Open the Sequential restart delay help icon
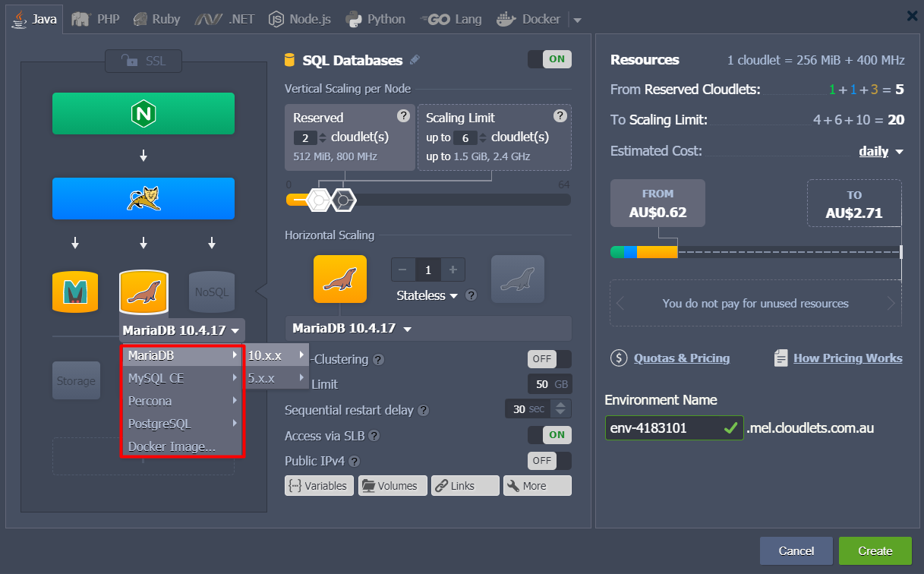This screenshot has width=924, height=574. (424, 410)
